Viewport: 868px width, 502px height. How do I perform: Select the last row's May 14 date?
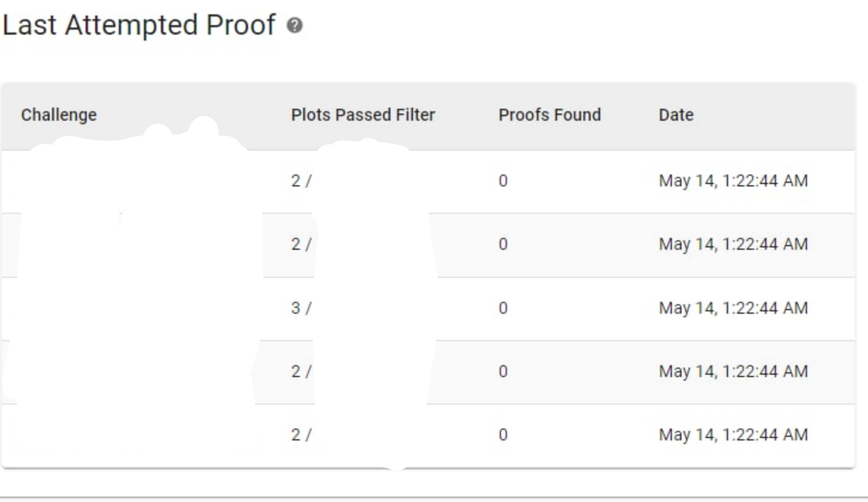tap(733, 435)
